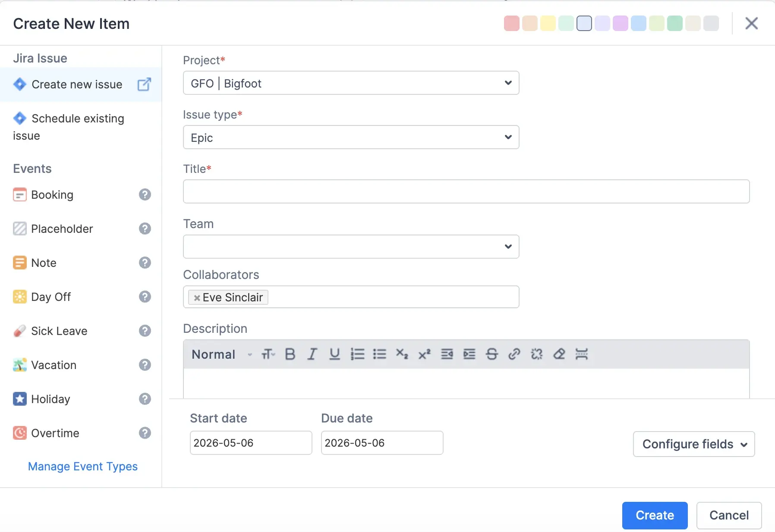The image size is (775, 532).
Task: Open the Normal text style dropdown
Action: pyautogui.click(x=222, y=354)
